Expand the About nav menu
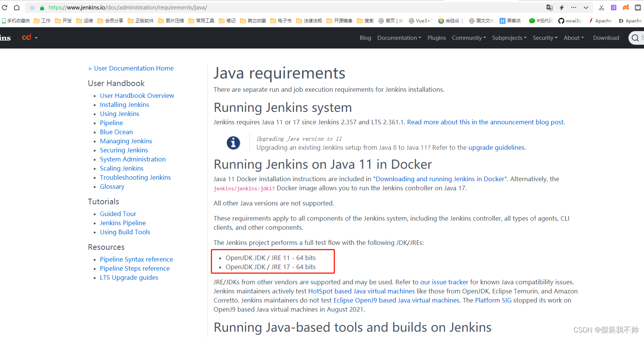The image size is (644, 337). [x=573, y=38]
